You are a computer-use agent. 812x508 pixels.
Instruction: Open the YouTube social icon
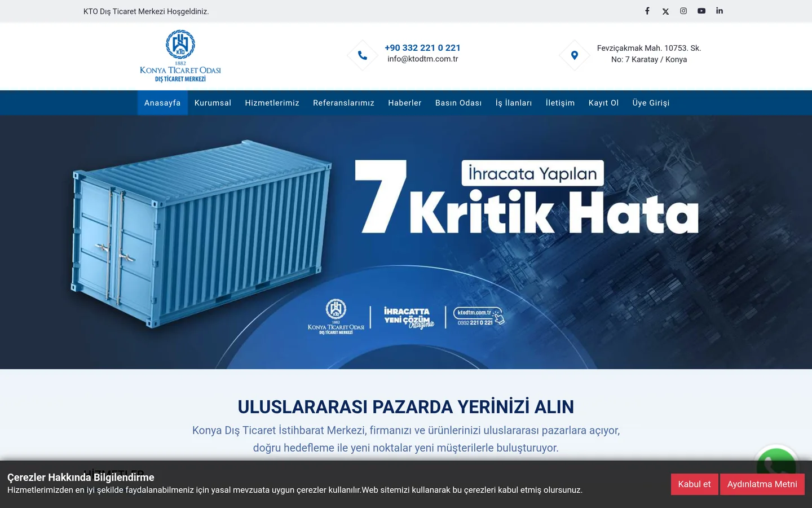[x=701, y=11]
